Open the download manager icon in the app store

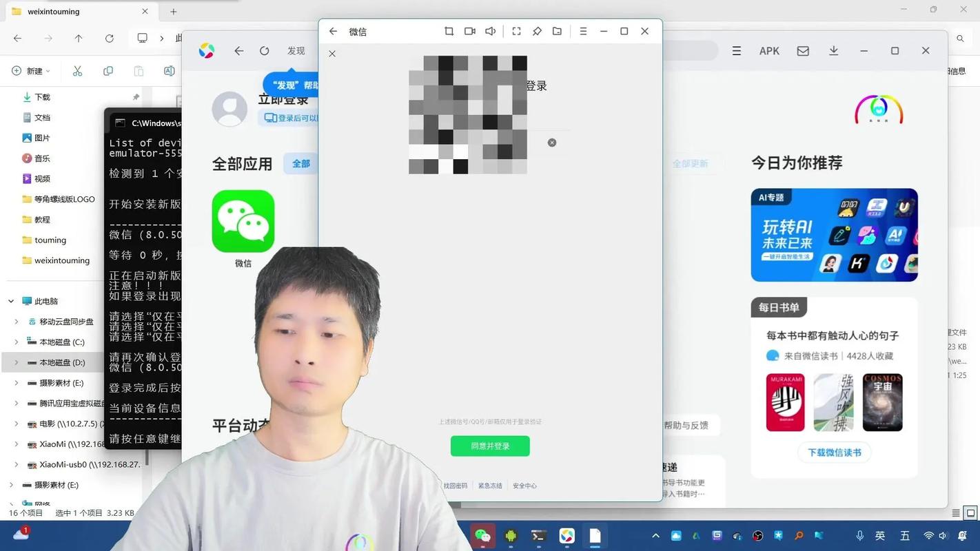point(835,50)
